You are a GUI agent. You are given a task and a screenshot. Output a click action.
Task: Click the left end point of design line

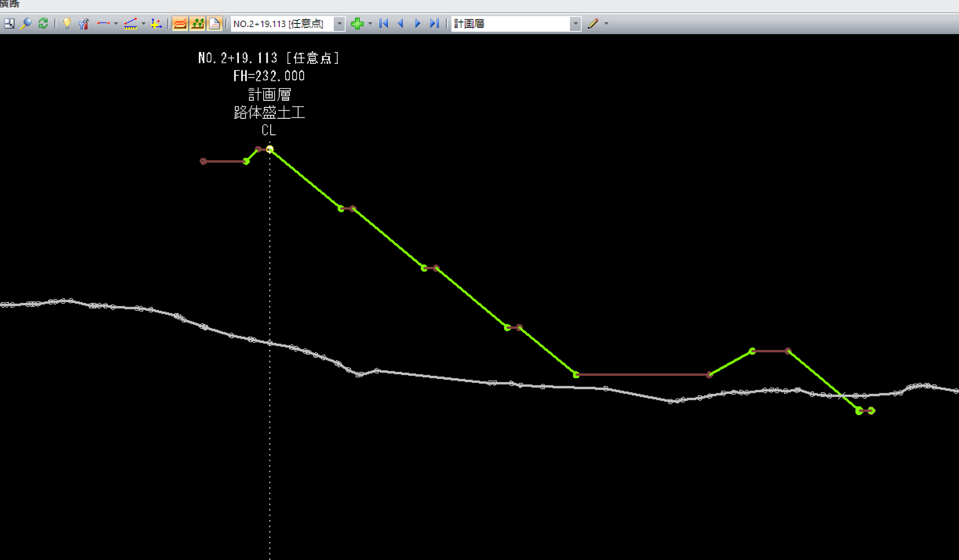(x=203, y=161)
